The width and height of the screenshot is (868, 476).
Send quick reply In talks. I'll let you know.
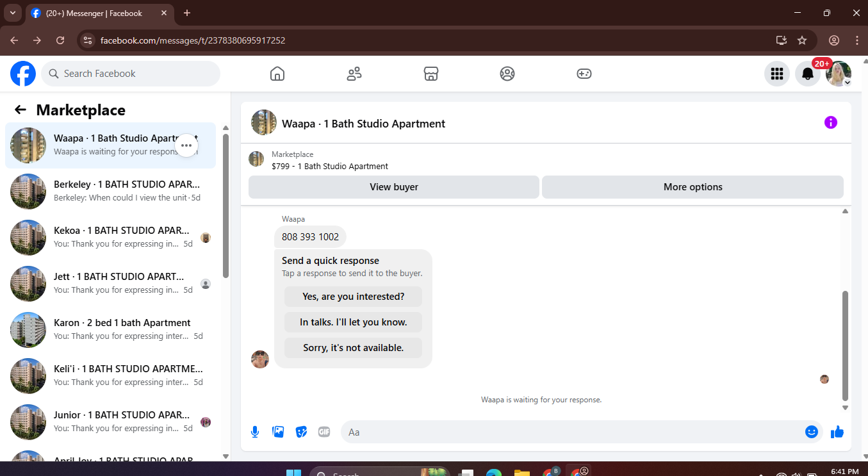click(354, 322)
